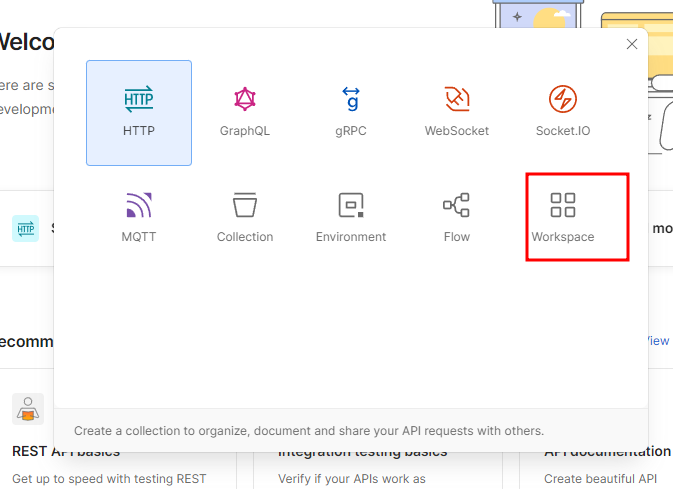This screenshot has width=673, height=489.
Task: Open the Socket.IO request option
Action: tap(563, 112)
